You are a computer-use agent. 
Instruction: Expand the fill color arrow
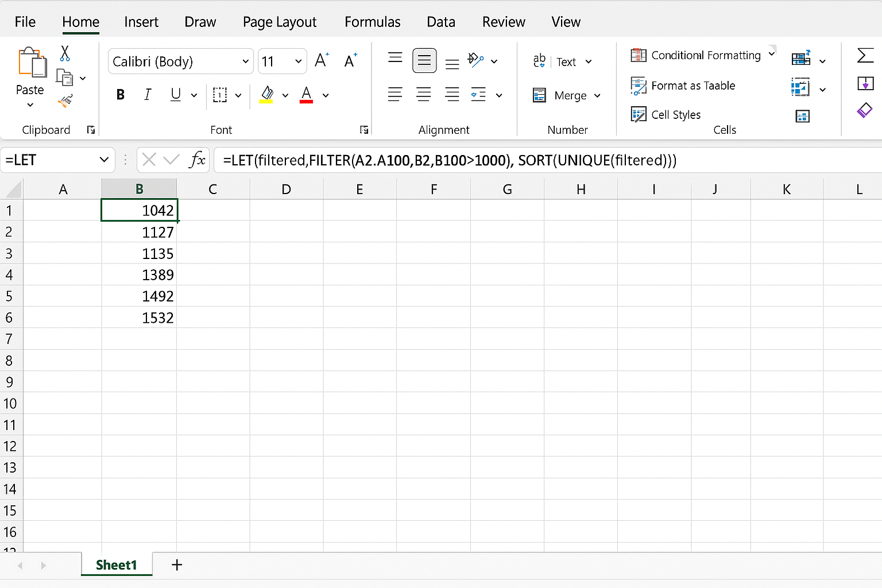(285, 95)
